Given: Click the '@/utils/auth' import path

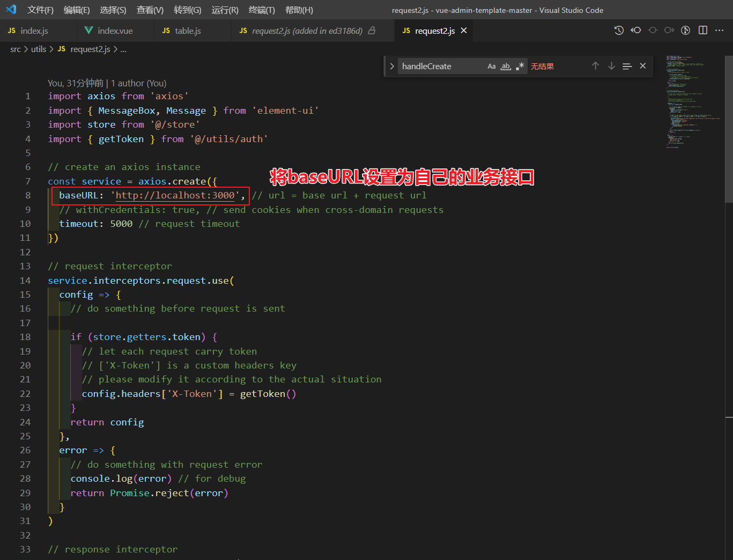Looking at the screenshot, I should click(229, 139).
